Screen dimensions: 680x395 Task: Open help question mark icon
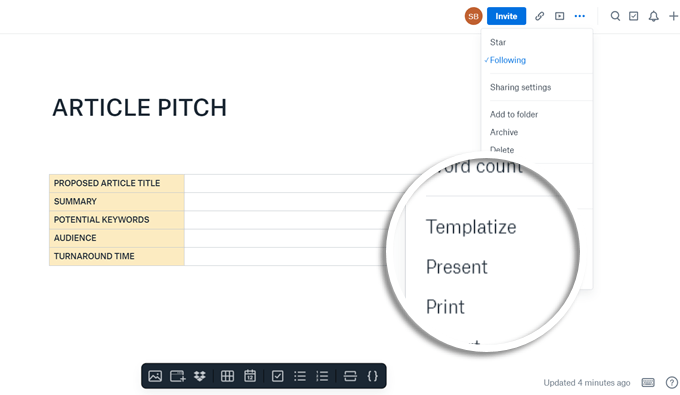coord(672,382)
